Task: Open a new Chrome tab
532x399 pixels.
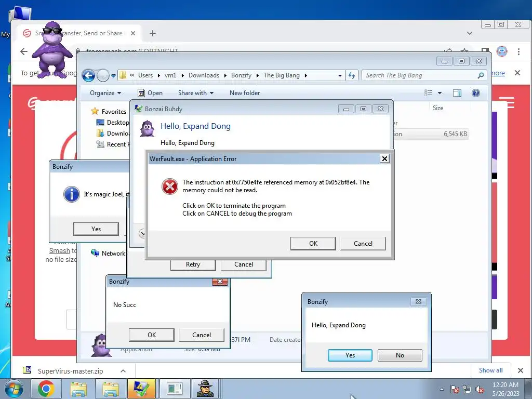Action: click(153, 33)
